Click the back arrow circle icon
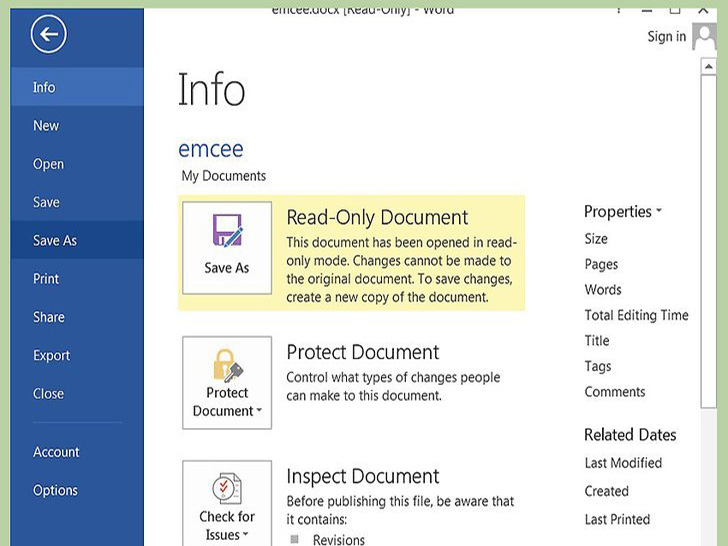This screenshot has height=546, width=728. (48, 33)
